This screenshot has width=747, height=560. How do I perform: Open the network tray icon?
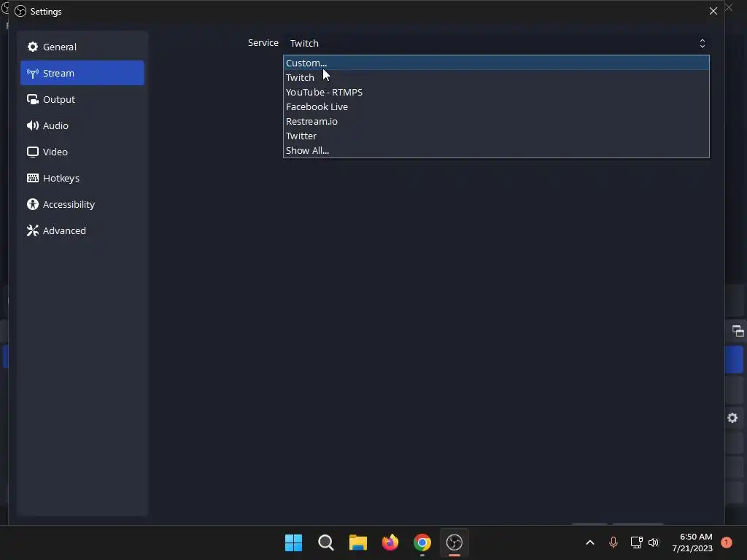tap(636, 542)
